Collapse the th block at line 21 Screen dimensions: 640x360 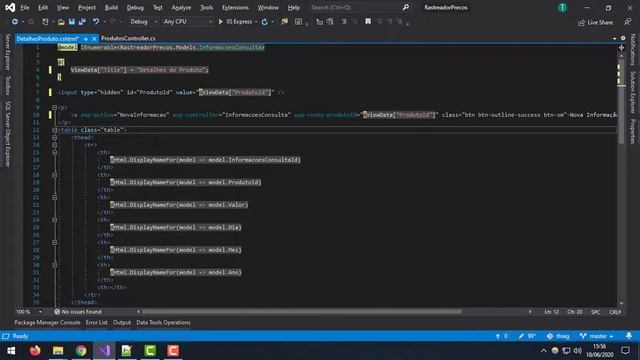54,197
